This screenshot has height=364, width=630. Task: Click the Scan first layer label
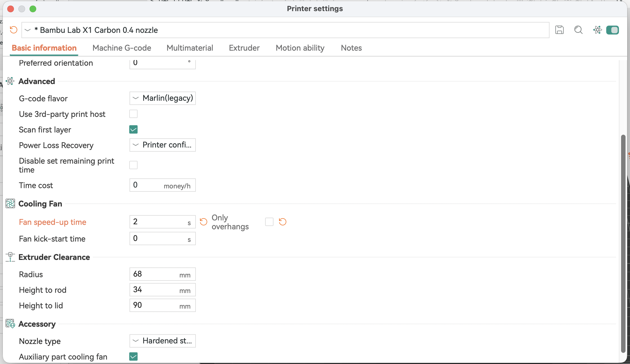(45, 130)
